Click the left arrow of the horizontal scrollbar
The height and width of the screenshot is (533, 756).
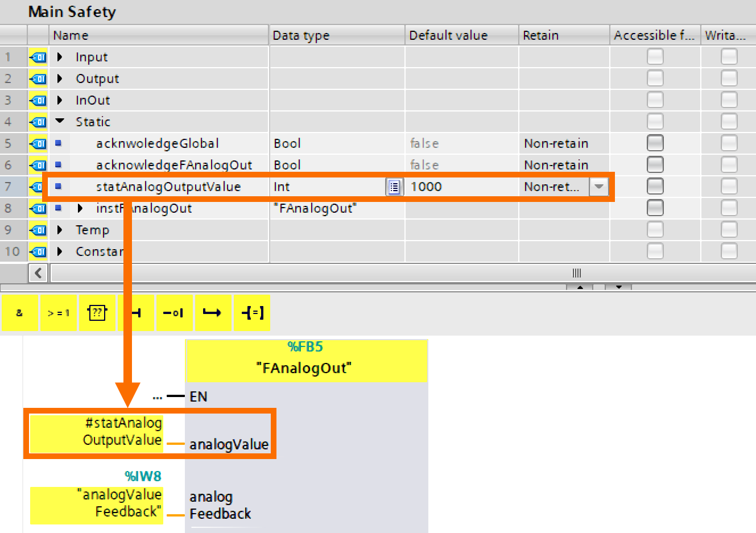point(38,273)
